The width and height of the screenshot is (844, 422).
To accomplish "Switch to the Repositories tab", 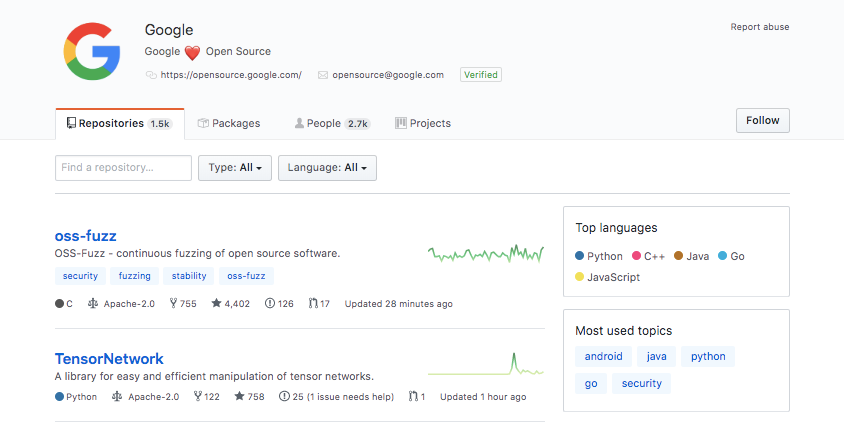I will coord(119,124).
